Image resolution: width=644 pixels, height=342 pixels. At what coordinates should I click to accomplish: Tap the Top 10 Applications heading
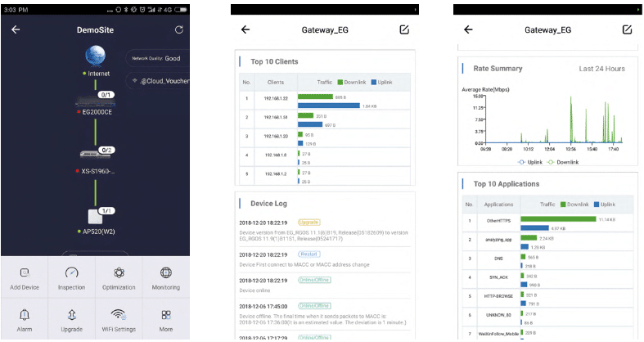tap(507, 184)
